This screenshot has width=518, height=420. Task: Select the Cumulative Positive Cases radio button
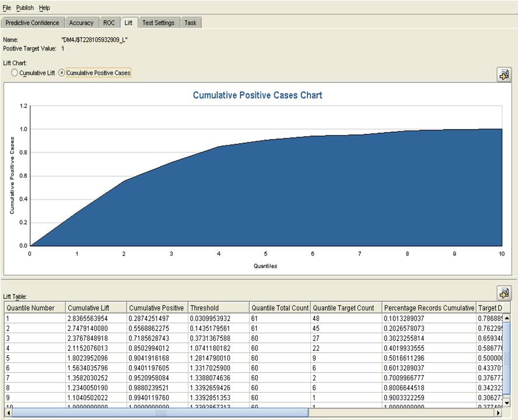tap(62, 73)
